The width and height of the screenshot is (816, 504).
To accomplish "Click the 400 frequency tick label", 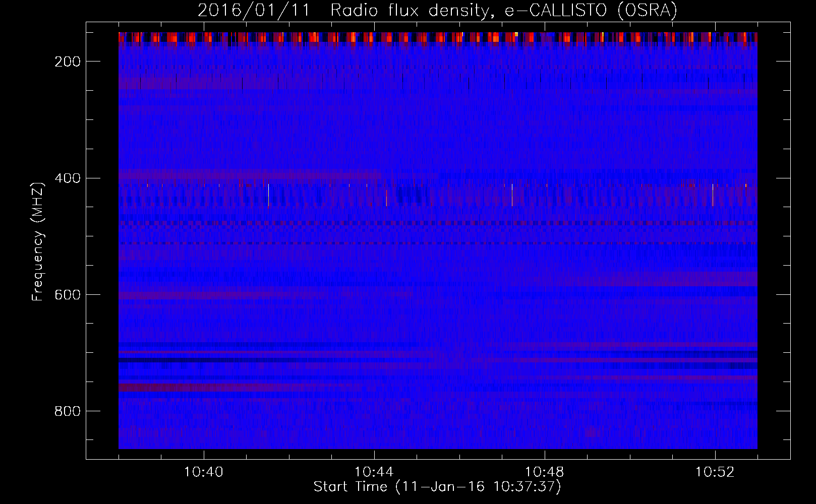I will tap(68, 178).
